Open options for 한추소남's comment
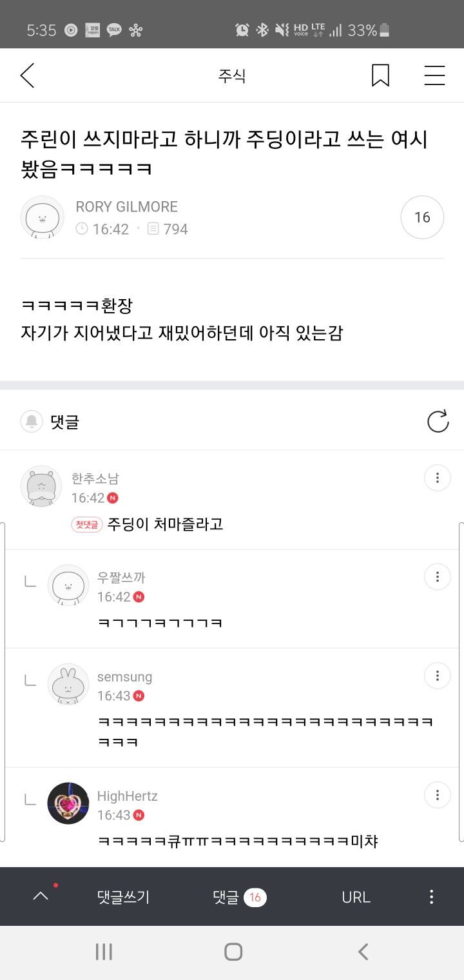The height and width of the screenshot is (980, 464). (437, 478)
